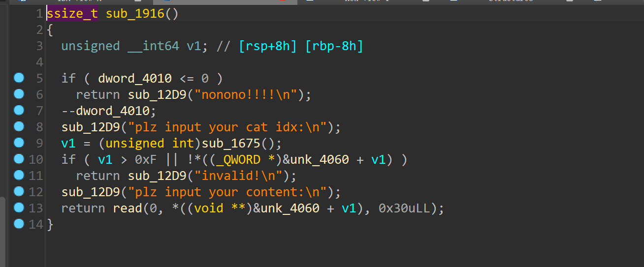Toggle breakpoint dot on line 5
This screenshot has height=267, width=644.
[x=19, y=78]
